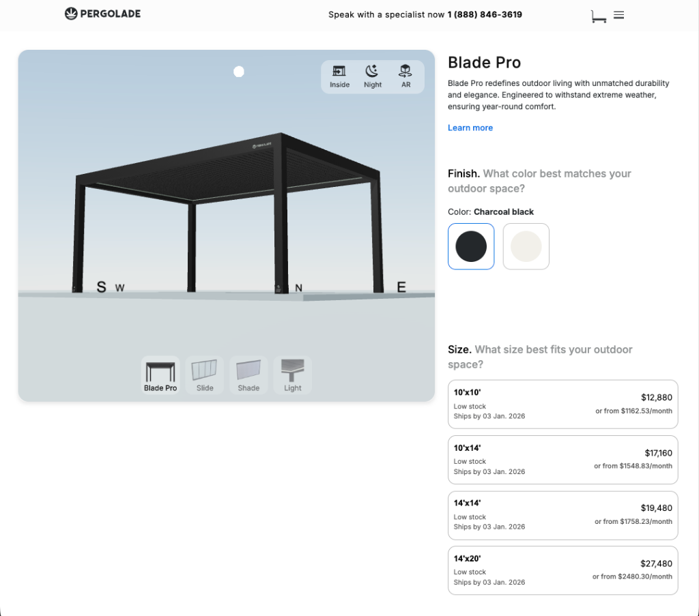Call the specialist phone number
Screen dimensions: 699x616
pos(485,14)
